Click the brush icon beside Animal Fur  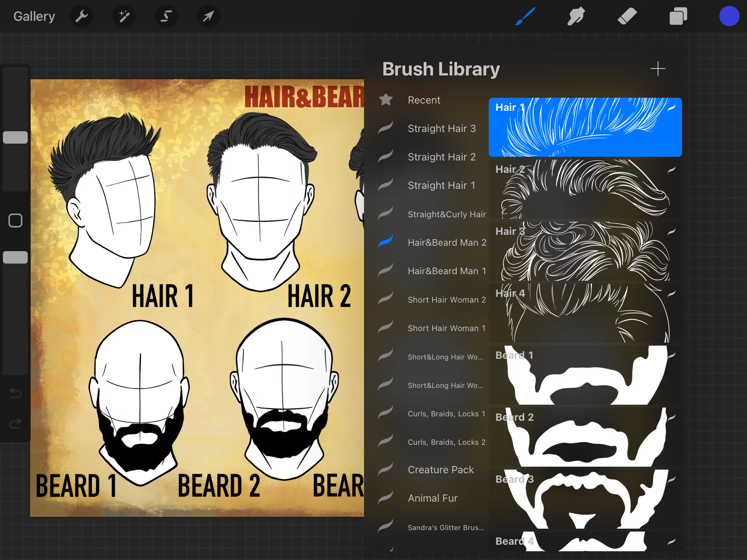(x=386, y=497)
